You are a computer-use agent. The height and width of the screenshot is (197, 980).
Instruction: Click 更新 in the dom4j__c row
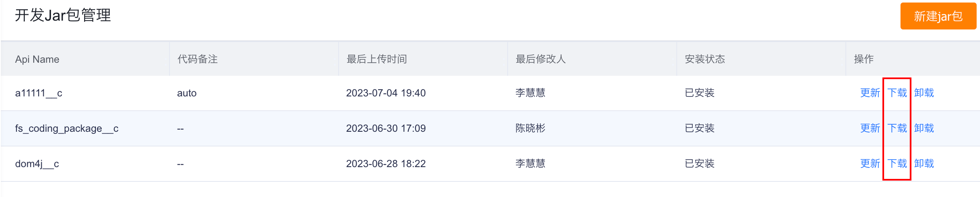870,164
